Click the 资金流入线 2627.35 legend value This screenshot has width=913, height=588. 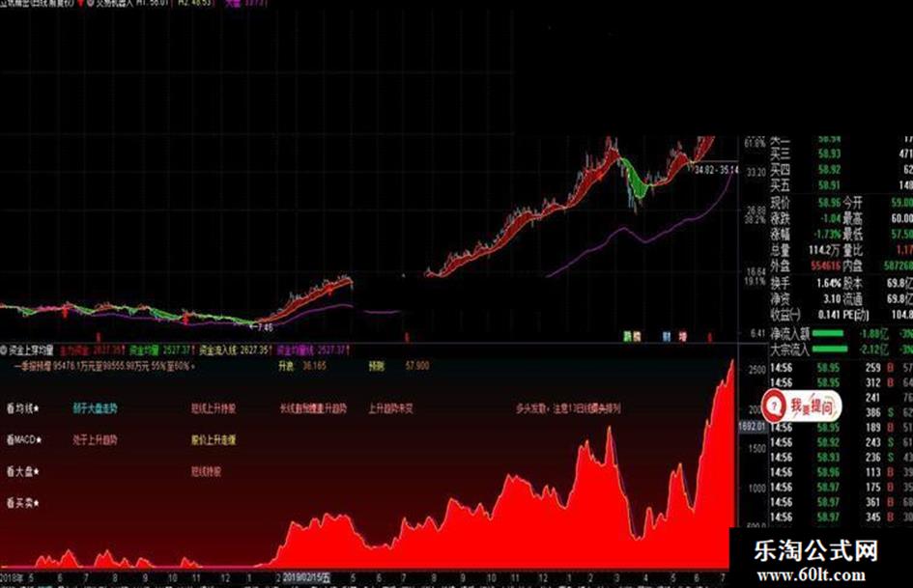tap(236, 350)
